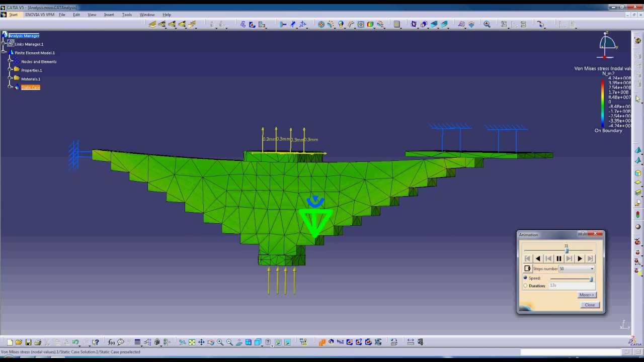Change animation loop mode button
The image size is (644, 362).
point(527,268)
